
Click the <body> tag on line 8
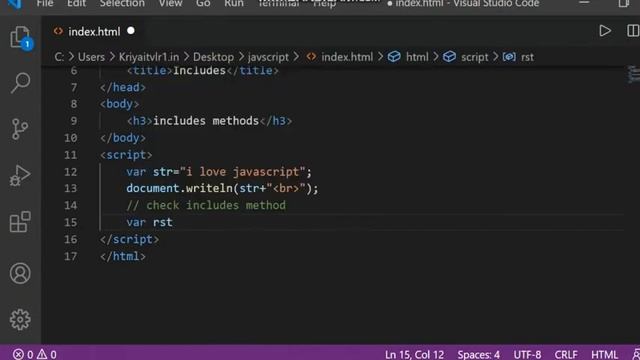pos(120,104)
